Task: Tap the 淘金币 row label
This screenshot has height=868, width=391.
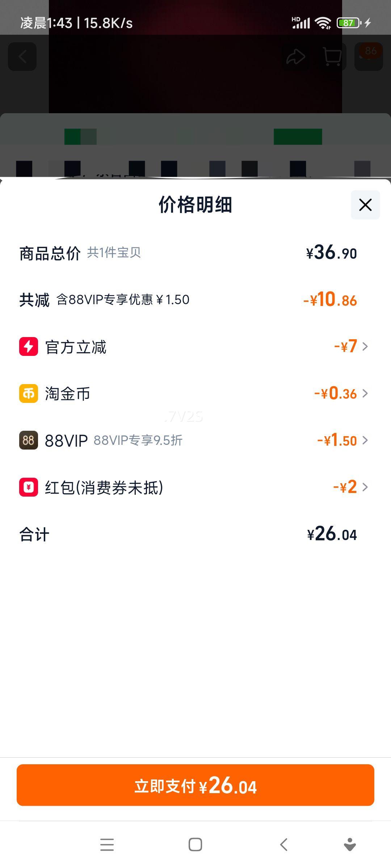Action: pyautogui.click(x=67, y=394)
